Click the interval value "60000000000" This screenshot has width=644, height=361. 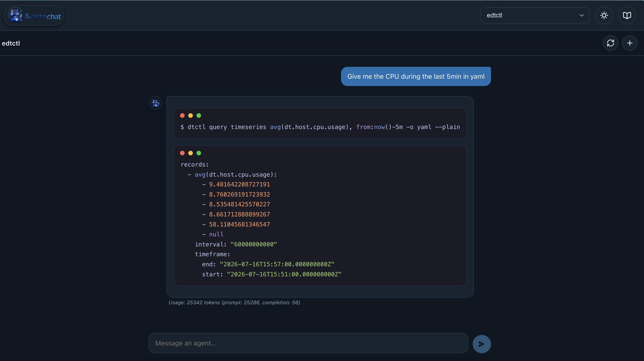click(254, 244)
